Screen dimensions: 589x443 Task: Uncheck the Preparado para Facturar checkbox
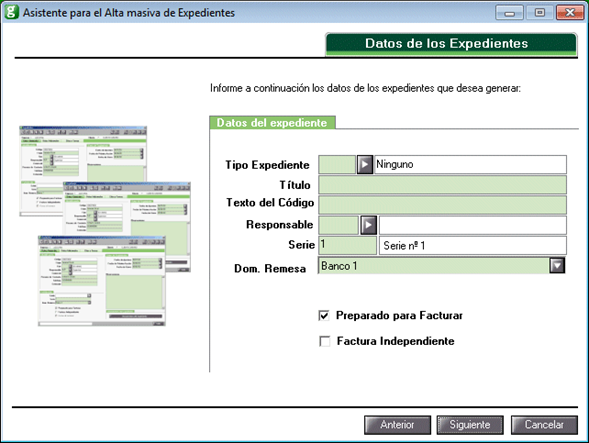tap(324, 316)
